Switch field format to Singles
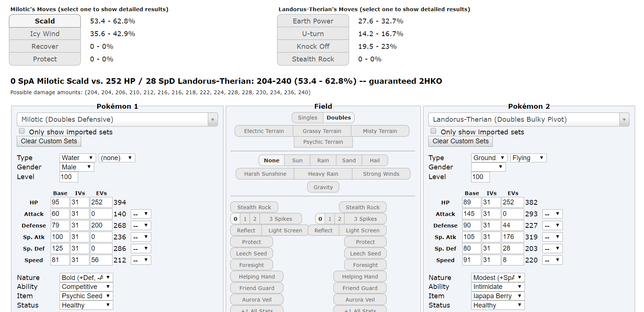This screenshot has width=644, height=312. (307, 118)
